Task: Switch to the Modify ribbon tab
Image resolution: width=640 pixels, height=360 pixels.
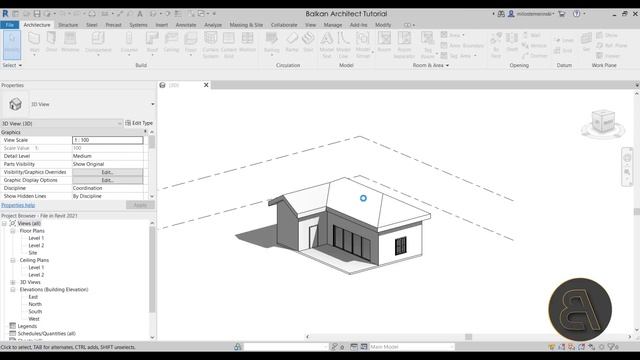Action: (383, 25)
